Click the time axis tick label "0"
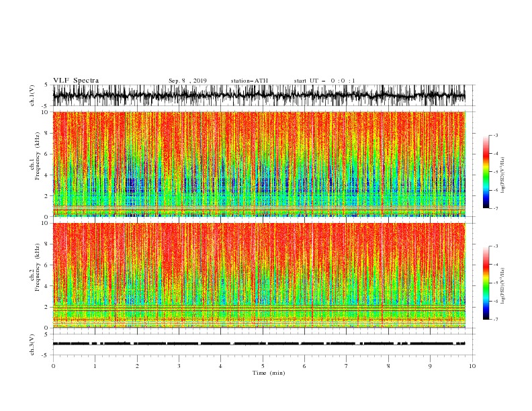The image size is (532, 411). [x=53, y=366]
